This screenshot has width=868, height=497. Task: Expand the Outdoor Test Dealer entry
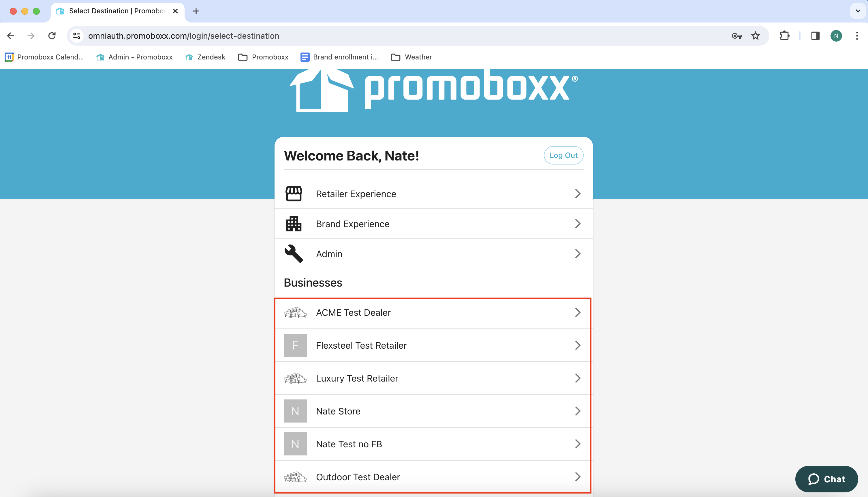pos(577,477)
